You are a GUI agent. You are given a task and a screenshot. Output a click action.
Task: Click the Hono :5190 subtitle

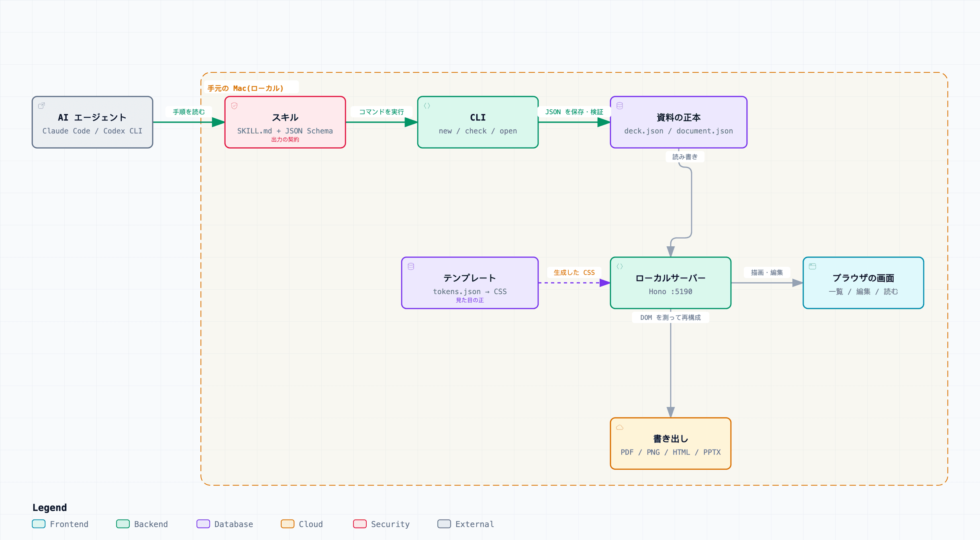(671, 292)
